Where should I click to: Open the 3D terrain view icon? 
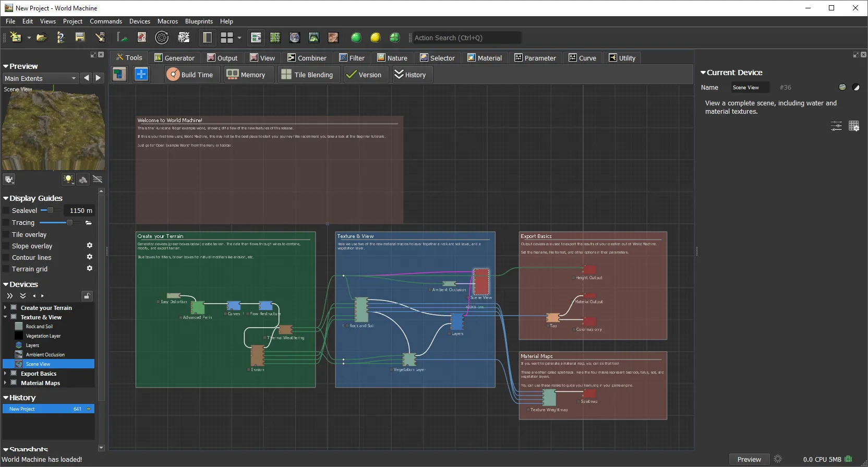(314, 38)
